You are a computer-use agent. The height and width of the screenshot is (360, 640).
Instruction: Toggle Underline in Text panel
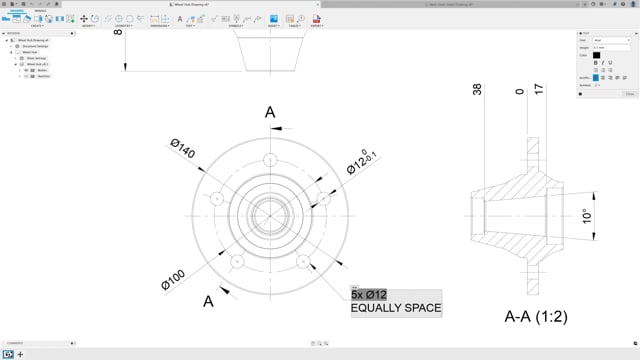610,63
